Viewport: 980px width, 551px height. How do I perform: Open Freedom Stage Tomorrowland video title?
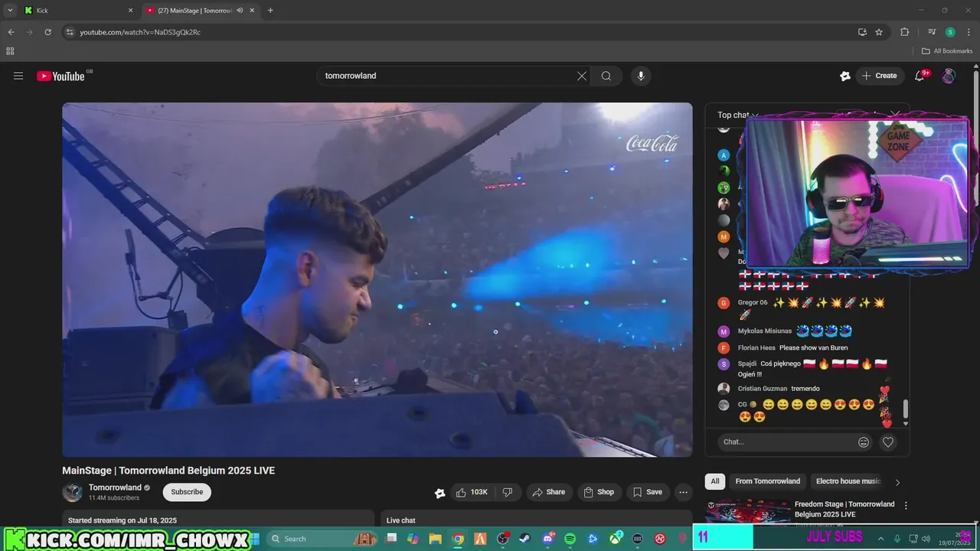(844, 509)
